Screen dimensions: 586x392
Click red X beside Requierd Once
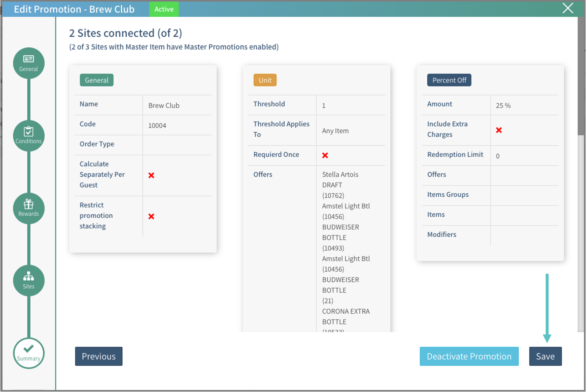[325, 155]
